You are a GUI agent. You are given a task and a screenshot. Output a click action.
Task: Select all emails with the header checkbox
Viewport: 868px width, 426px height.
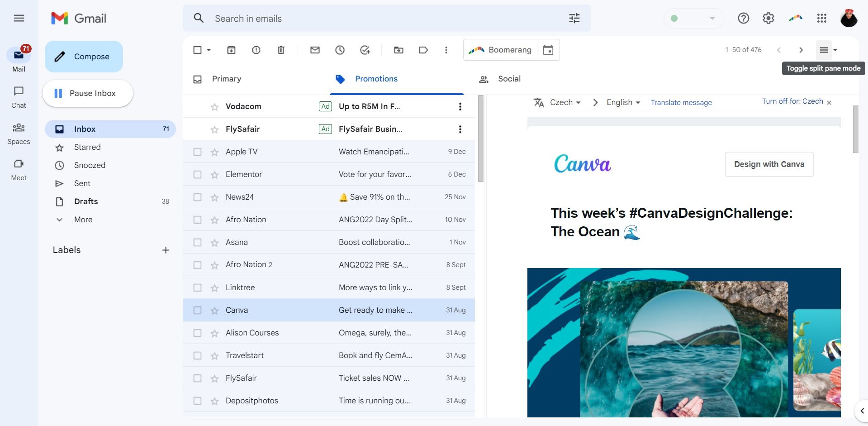(x=198, y=50)
